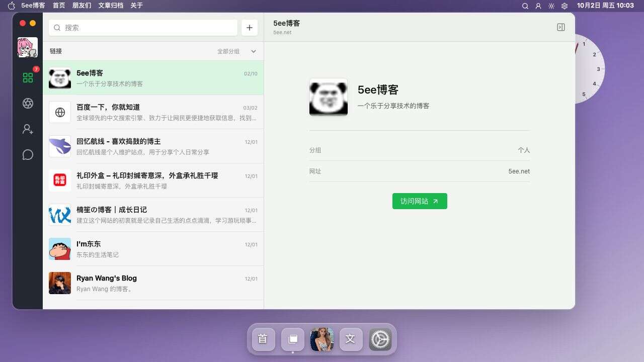Open the 文章归档 menu item
The width and height of the screenshot is (644, 362).
(x=111, y=6)
